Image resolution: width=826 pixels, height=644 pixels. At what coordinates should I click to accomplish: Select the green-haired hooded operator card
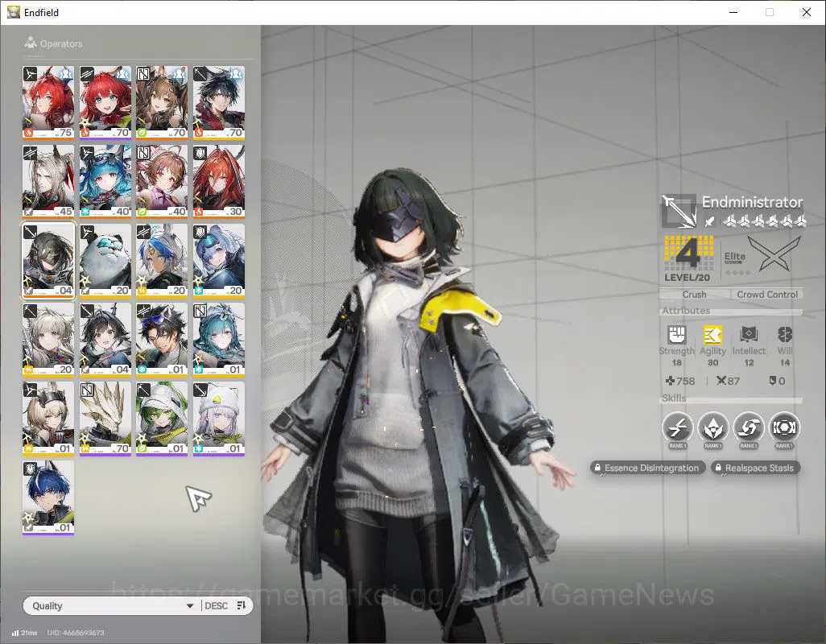click(x=162, y=419)
